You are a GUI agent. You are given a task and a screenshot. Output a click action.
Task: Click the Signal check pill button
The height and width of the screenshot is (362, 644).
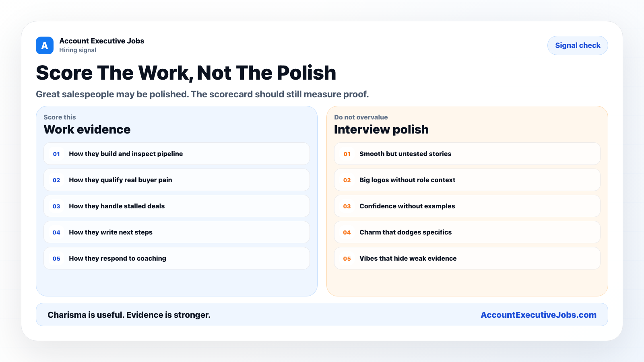[578, 45]
